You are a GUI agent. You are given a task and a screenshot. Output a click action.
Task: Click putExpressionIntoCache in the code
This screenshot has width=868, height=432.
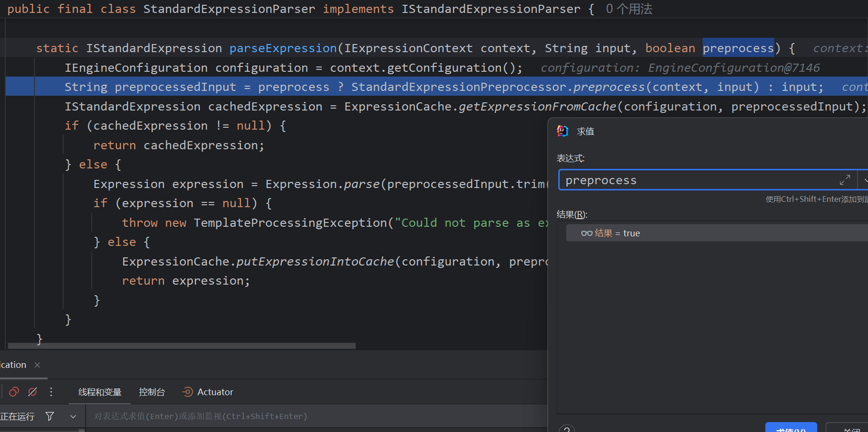(315, 262)
